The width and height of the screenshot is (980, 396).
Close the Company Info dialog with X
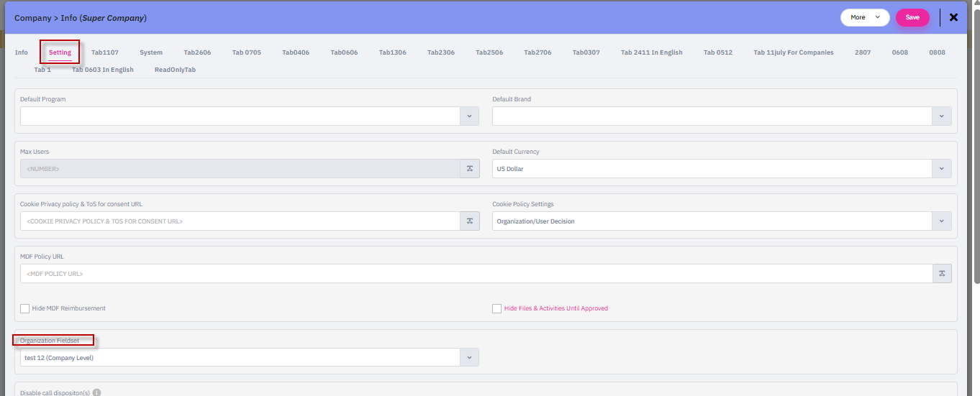coord(953,17)
